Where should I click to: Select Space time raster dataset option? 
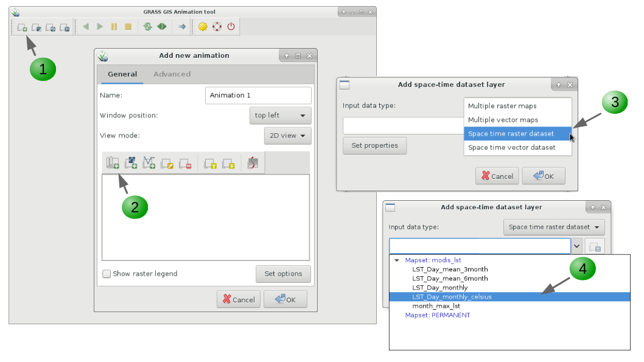(517, 134)
